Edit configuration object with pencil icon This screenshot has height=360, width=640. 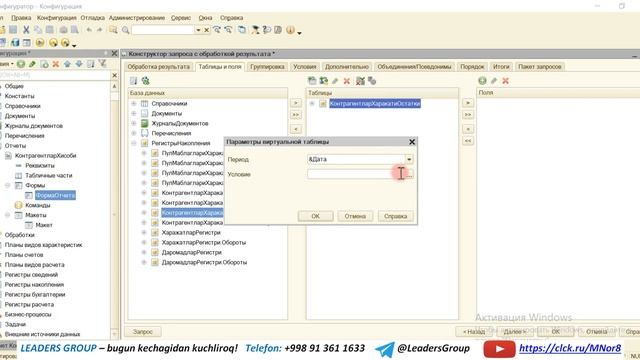tap(32, 64)
